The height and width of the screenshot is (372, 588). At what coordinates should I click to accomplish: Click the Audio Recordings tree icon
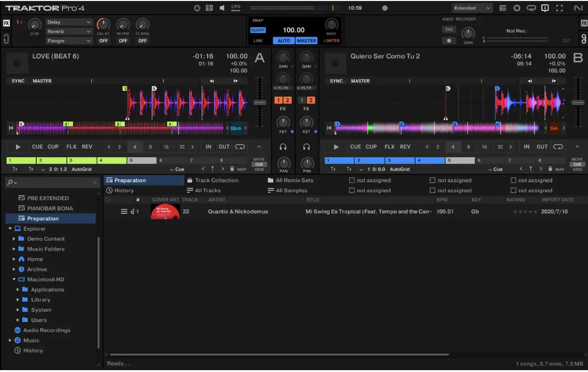point(17,330)
